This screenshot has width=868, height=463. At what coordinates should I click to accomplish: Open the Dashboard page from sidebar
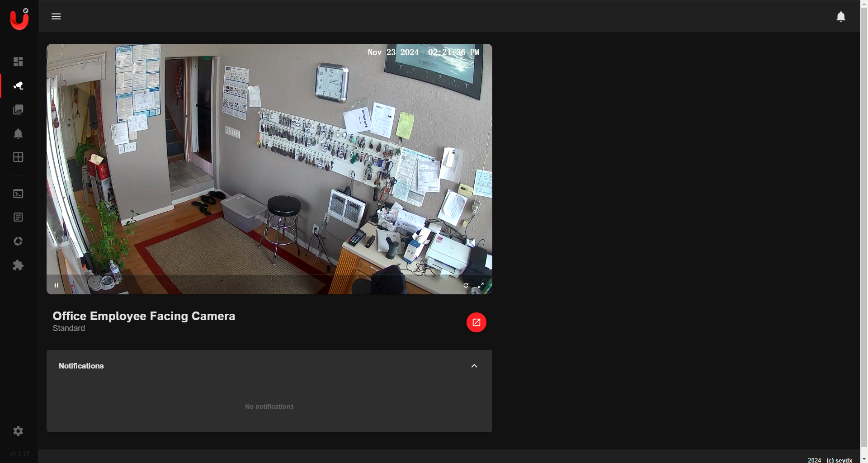(x=18, y=61)
